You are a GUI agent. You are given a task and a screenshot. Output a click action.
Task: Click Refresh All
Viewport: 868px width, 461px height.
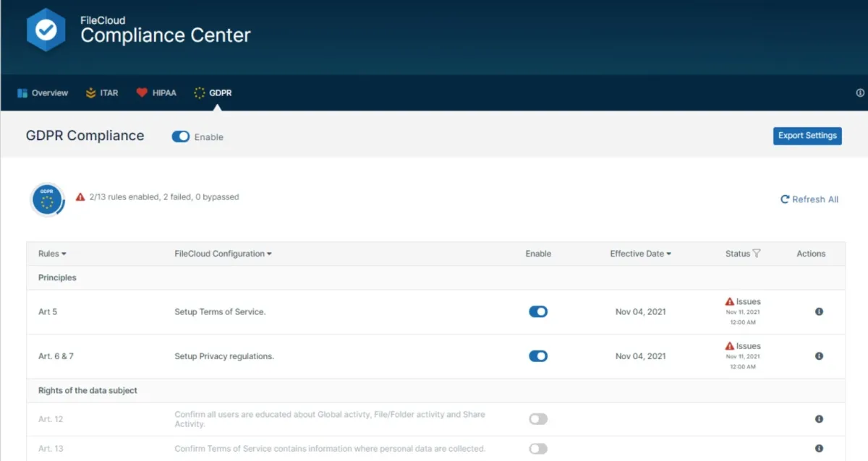[x=809, y=199]
